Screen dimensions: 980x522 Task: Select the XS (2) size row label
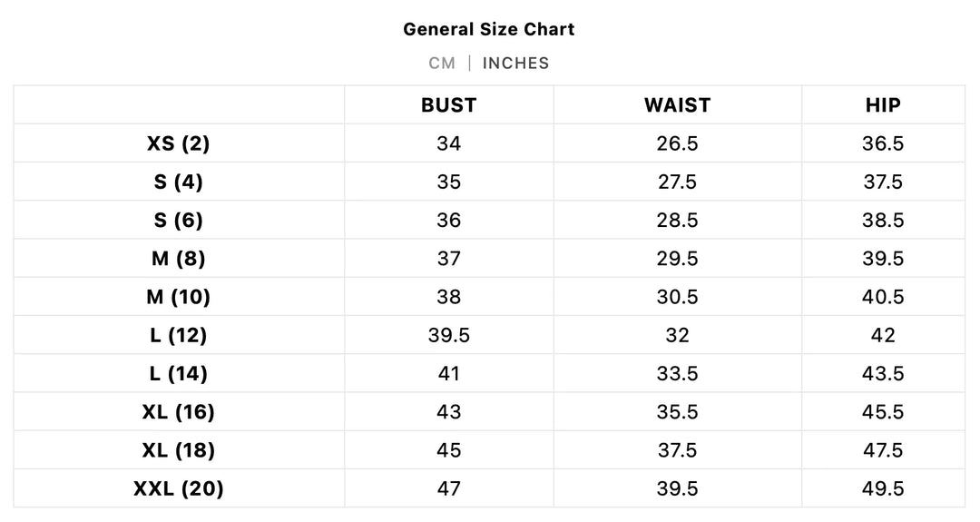(178, 143)
